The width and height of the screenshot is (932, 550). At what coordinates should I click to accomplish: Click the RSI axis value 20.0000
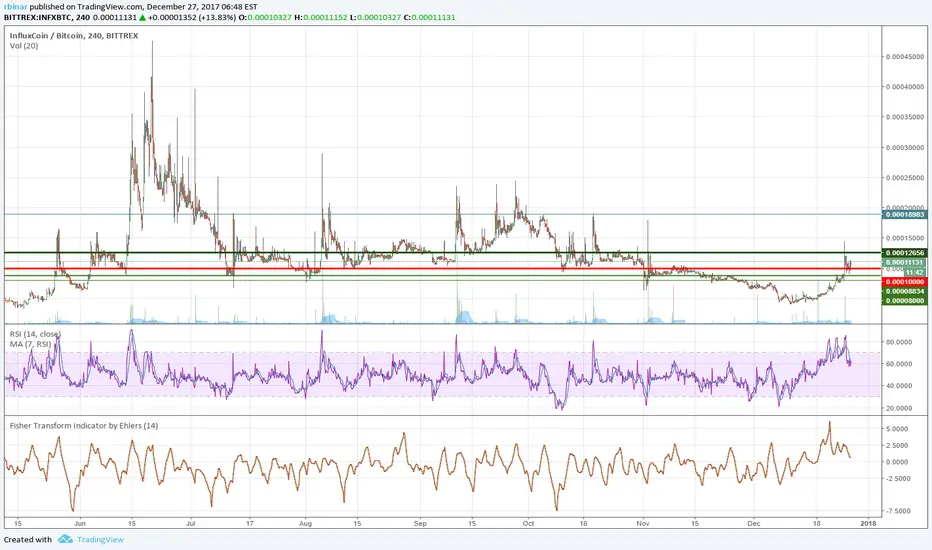899,408
